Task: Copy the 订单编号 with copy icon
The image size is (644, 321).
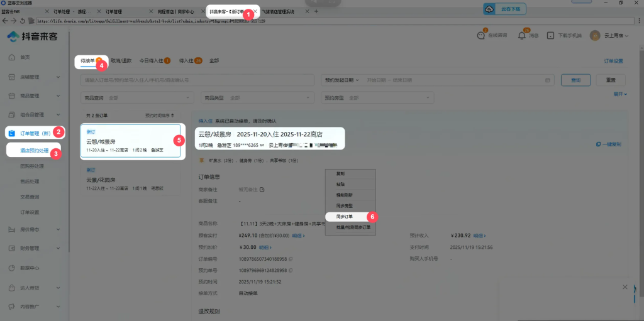Action: pyautogui.click(x=290, y=259)
